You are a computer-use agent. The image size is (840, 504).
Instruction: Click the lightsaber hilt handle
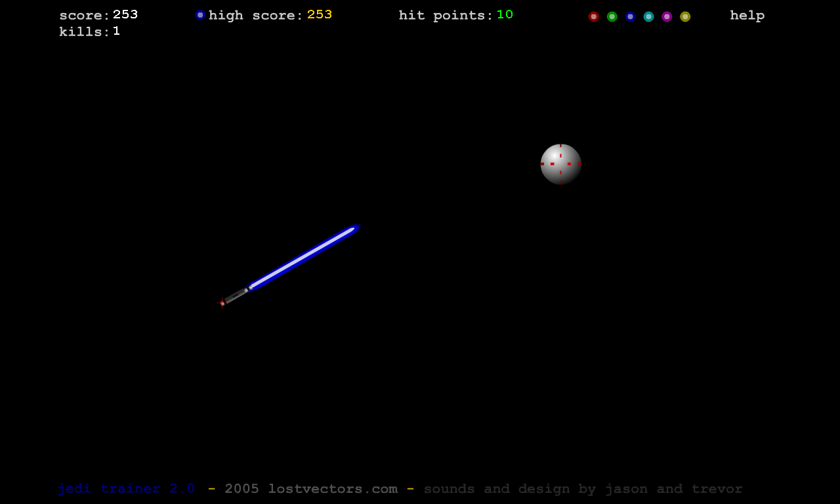click(234, 296)
